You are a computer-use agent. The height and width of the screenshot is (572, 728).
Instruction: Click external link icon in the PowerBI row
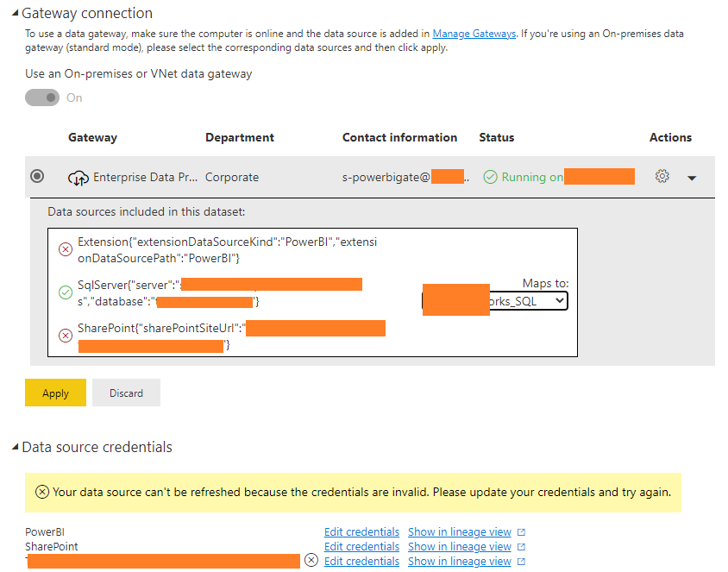pyautogui.click(x=521, y=532)
